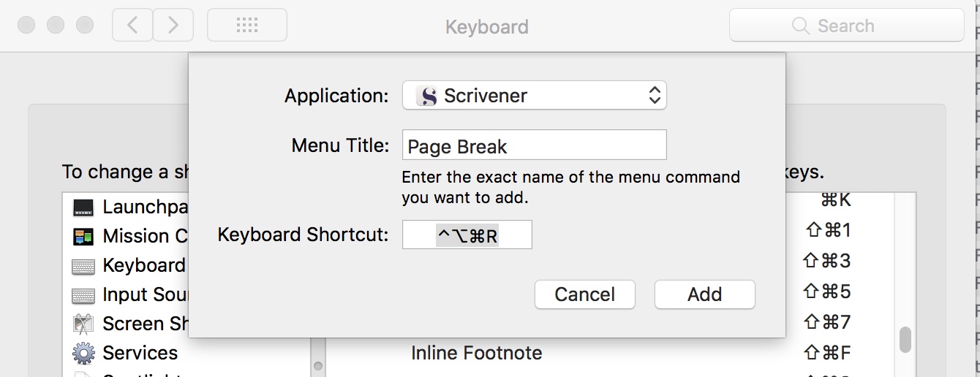Click the ⇧⌘3 shortcut value
This screenshot has width=980, height=377.
click(828, 261)
